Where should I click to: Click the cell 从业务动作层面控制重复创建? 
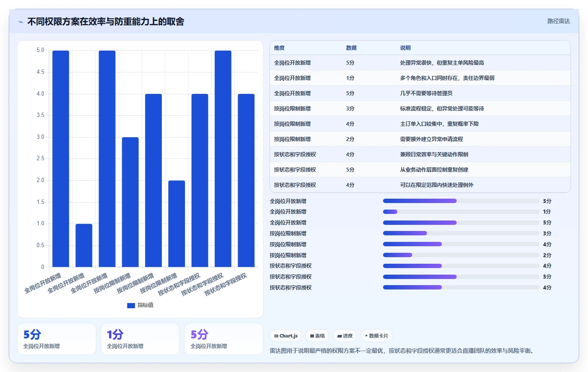[434, 170]
